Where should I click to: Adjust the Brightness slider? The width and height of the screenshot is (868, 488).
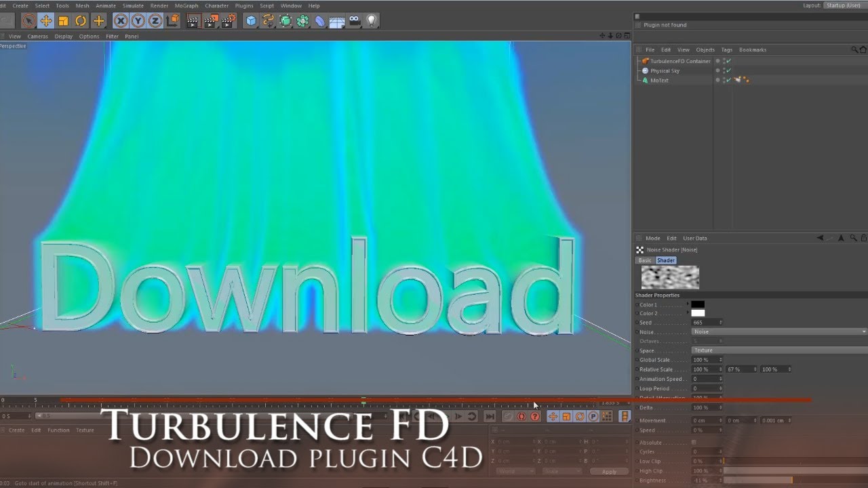click(x=796, y=481)
